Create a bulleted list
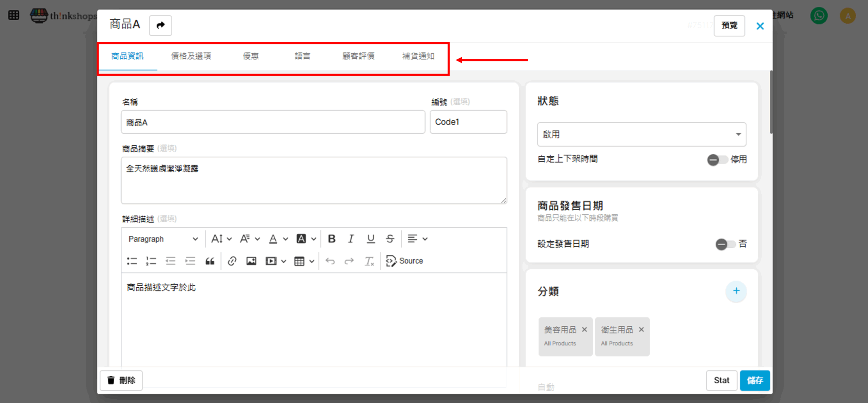The image size is (868, 403). pyautogui.click(x=132, y=261)
